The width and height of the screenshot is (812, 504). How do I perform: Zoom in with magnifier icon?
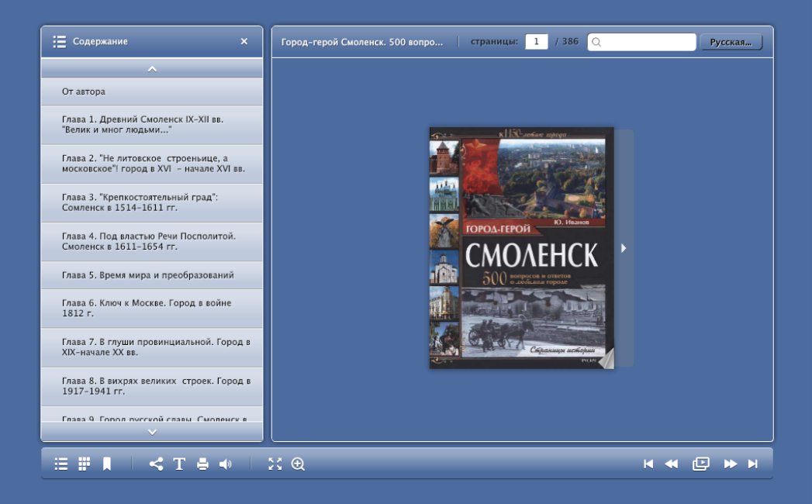click(x=298, y=464)
